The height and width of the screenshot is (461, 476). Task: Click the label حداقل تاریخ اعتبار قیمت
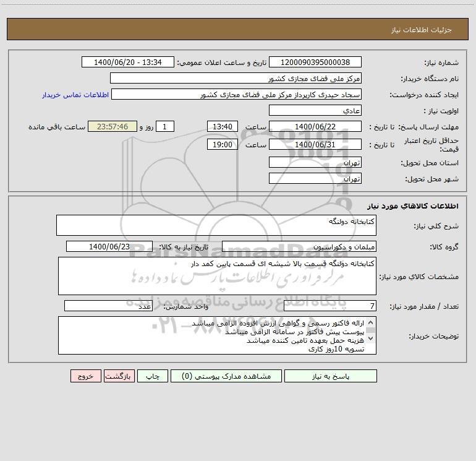click(x=431, y=145)
